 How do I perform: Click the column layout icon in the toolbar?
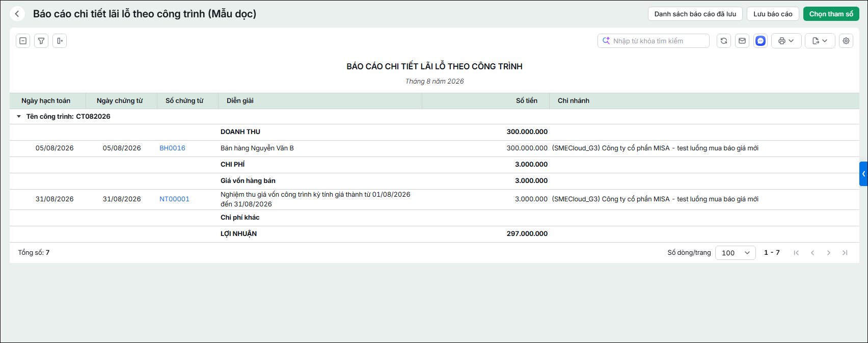click(60, 41)
